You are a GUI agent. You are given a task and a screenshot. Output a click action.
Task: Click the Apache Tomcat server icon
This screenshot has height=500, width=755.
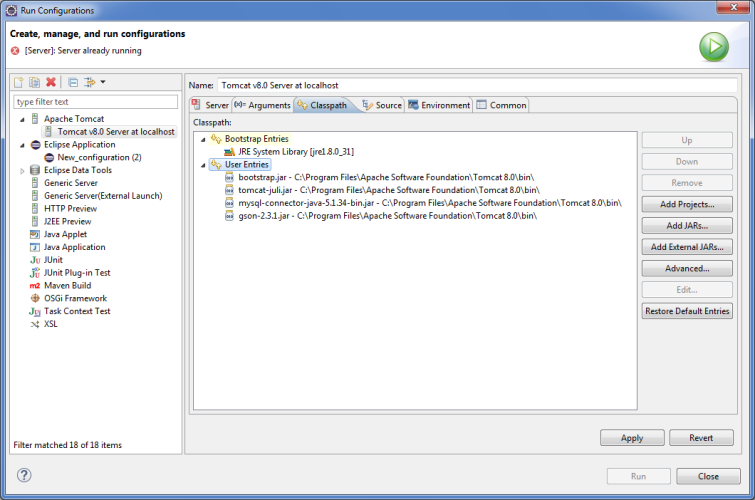[x=35, y=118]
